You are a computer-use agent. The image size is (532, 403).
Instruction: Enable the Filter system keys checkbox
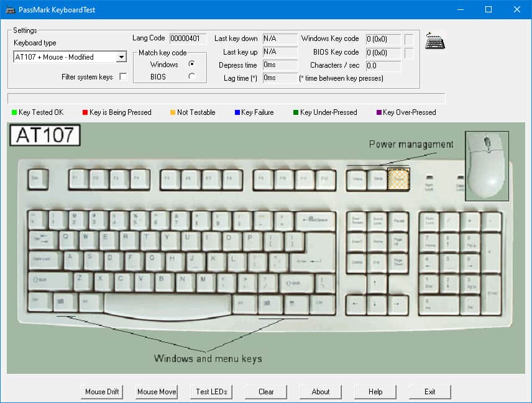click(123, 76)
